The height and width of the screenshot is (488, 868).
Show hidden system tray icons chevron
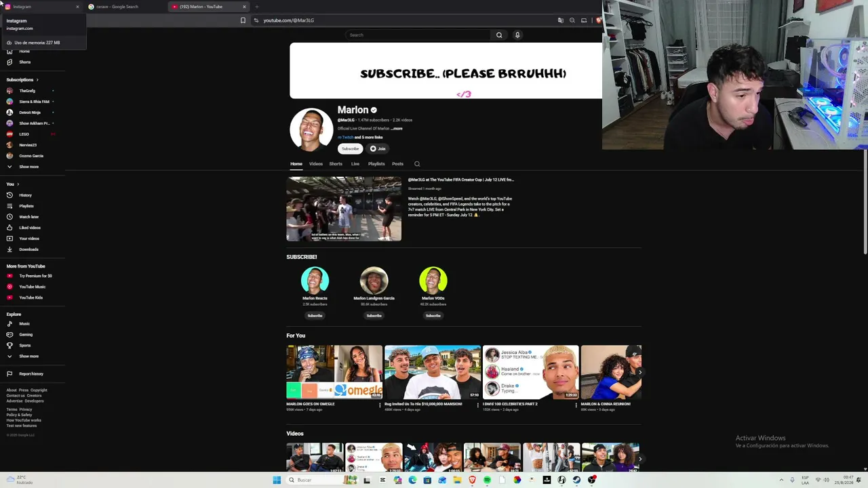click(781, 481)
